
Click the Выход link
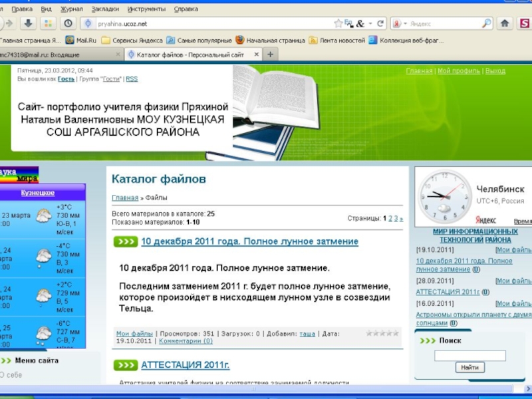[x=495, y=71]
